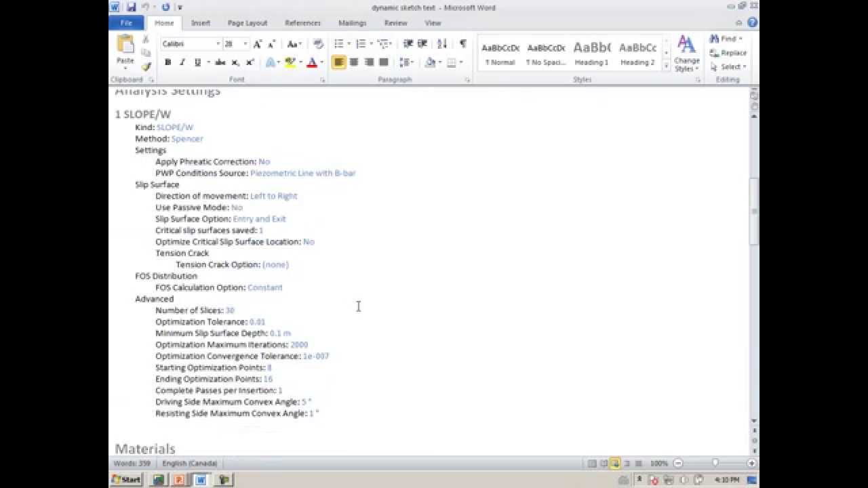The width and height of the screenshot is (868, 488).
Task: Toggle Strikethrough formatting
Action: [x=220, y=62]
